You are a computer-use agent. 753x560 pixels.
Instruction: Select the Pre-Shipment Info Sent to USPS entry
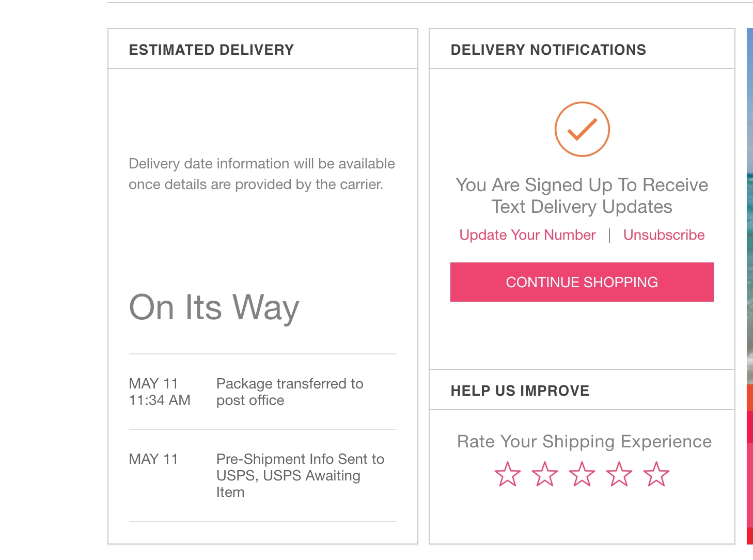(x=300, y=475)
